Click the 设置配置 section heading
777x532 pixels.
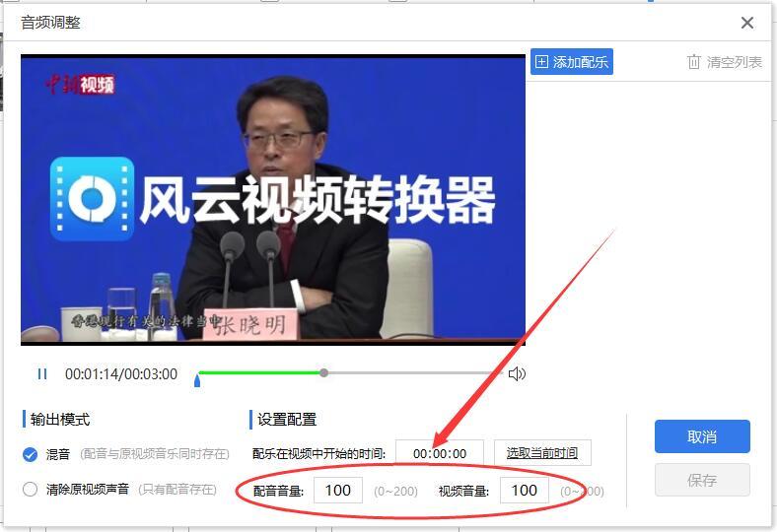pos(287,420)
